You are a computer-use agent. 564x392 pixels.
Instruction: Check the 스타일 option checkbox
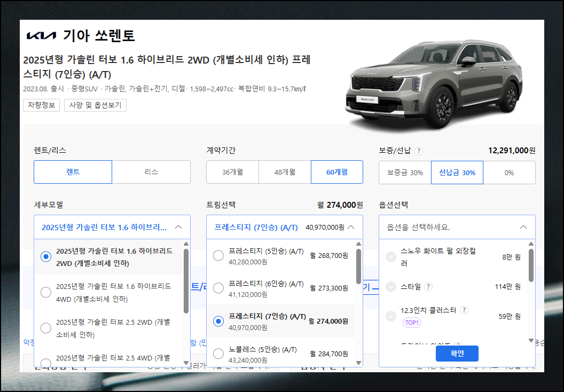pos(390,287)
